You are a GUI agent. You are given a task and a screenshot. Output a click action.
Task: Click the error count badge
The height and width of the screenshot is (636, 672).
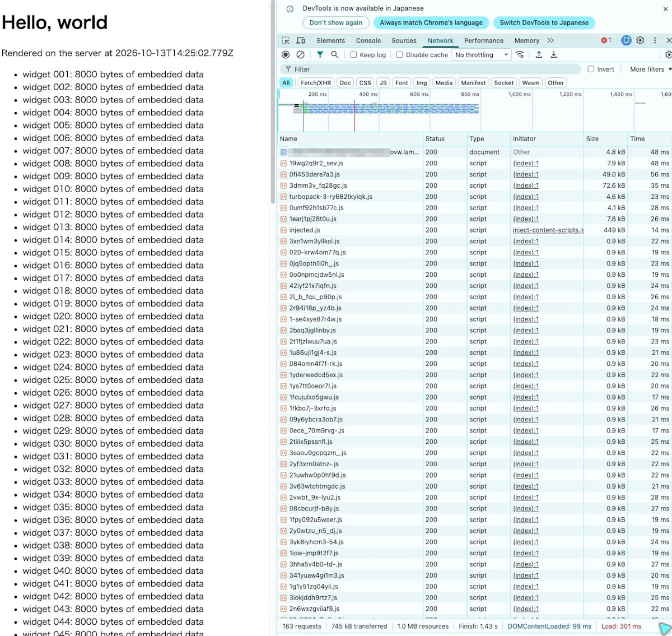tap(606, 40)
